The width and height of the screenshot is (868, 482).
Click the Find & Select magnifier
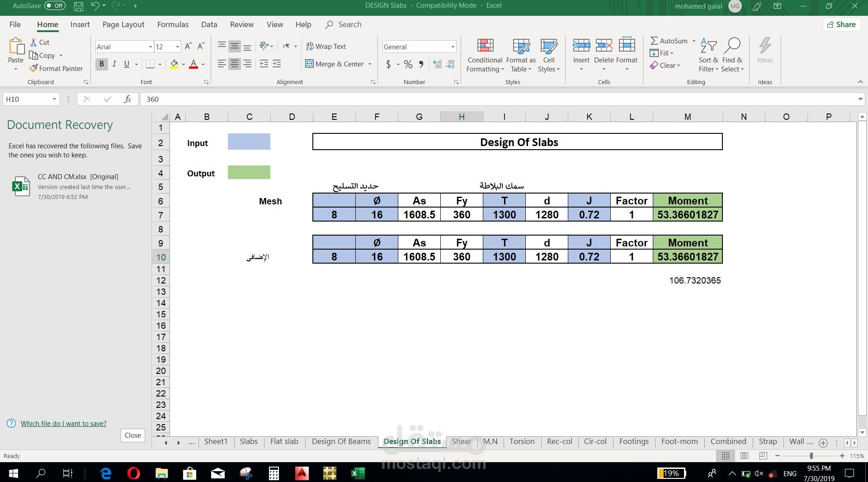tap(732, 45)
